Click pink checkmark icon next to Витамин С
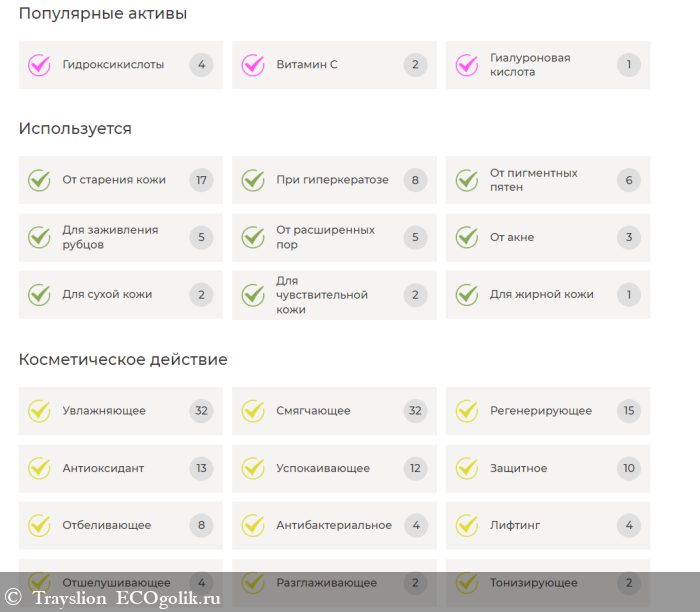Screen dimensions: 700x612 [253, 65]
